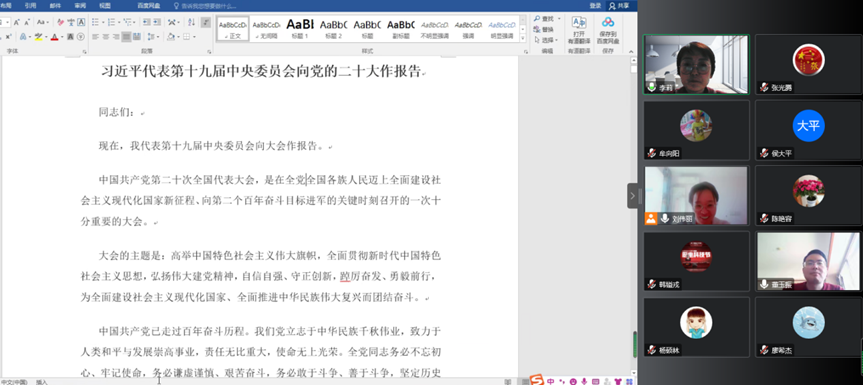Save the document to 百度网盘
Viewport: 863px width, 385px height.
608,30
